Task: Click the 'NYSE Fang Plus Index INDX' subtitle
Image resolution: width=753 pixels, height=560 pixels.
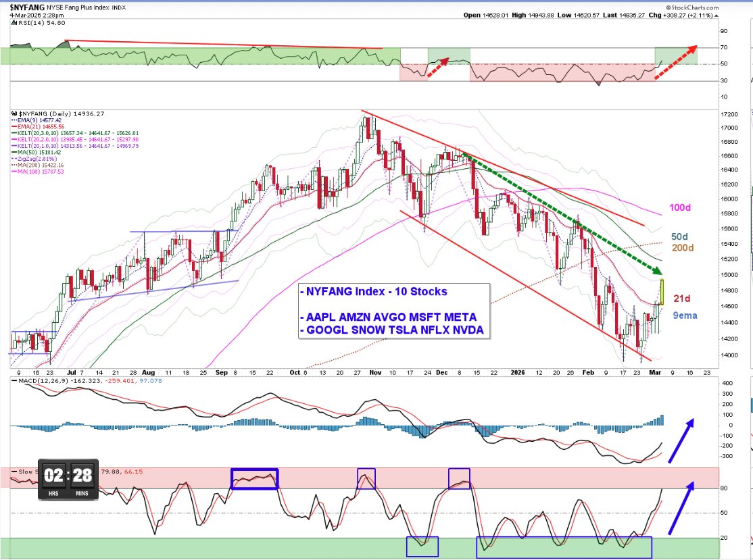Action: pyautogui.click(x=86, y=7)
